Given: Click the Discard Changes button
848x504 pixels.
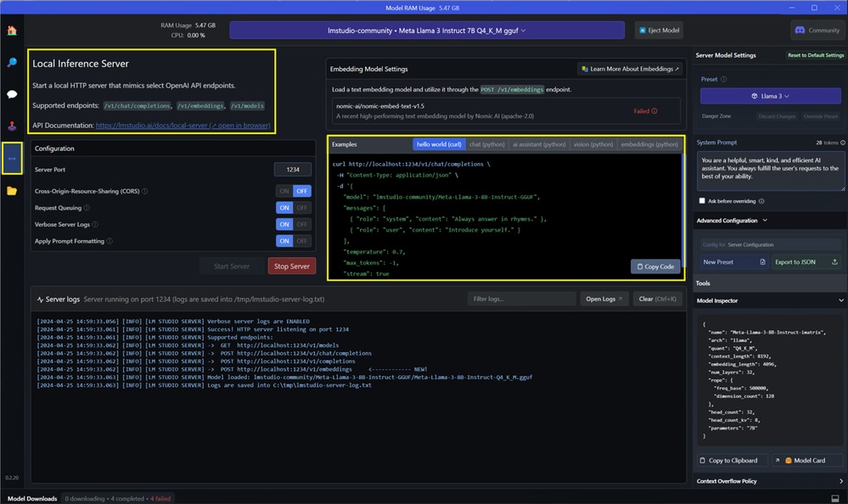Looking at the screenshot, I should coord(777,116).
